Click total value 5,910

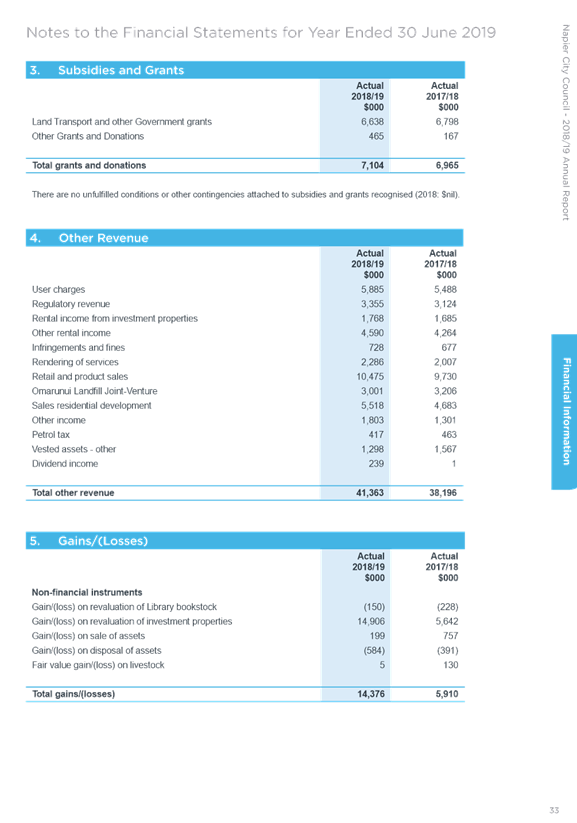click(447, 694)
